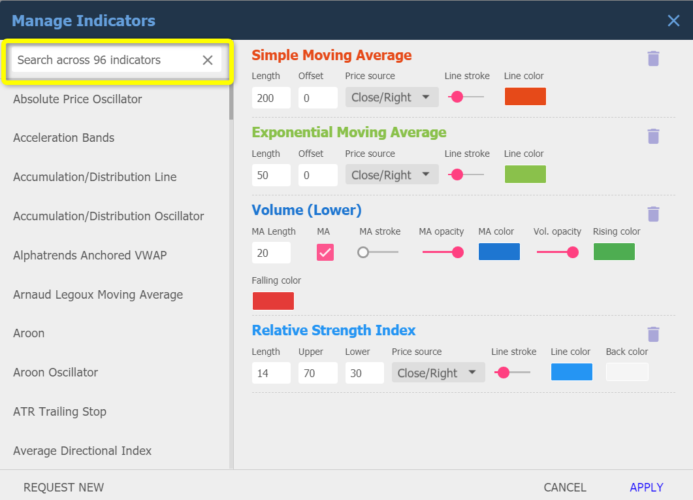693x500 pixels.
Task: Click the Volume MA opacity slider handle
Action: tap(458, 252)
